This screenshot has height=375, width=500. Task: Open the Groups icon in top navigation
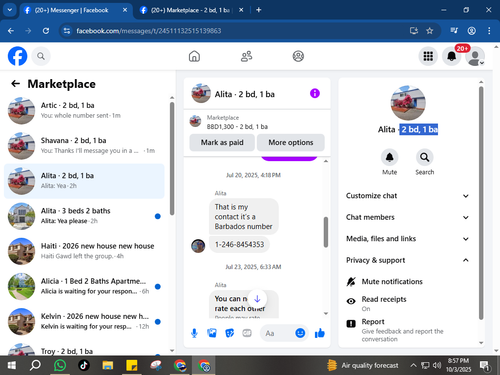(x=298, y=56)
